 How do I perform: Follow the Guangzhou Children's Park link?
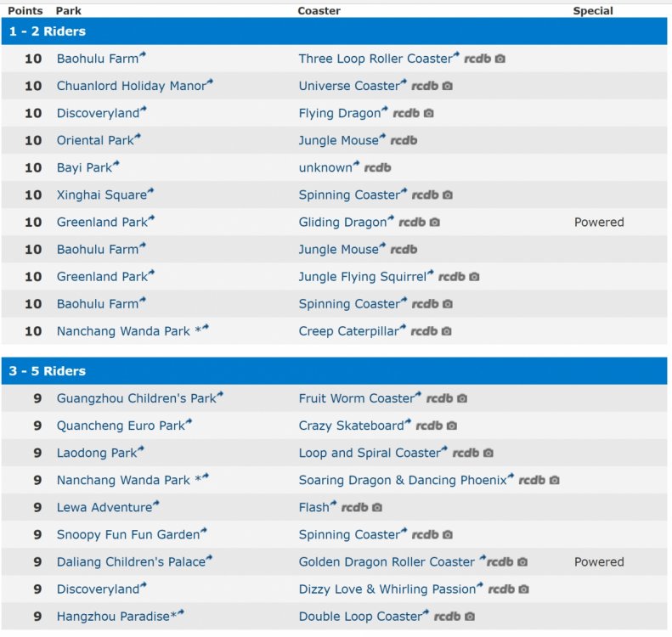[x=136, y=398]
